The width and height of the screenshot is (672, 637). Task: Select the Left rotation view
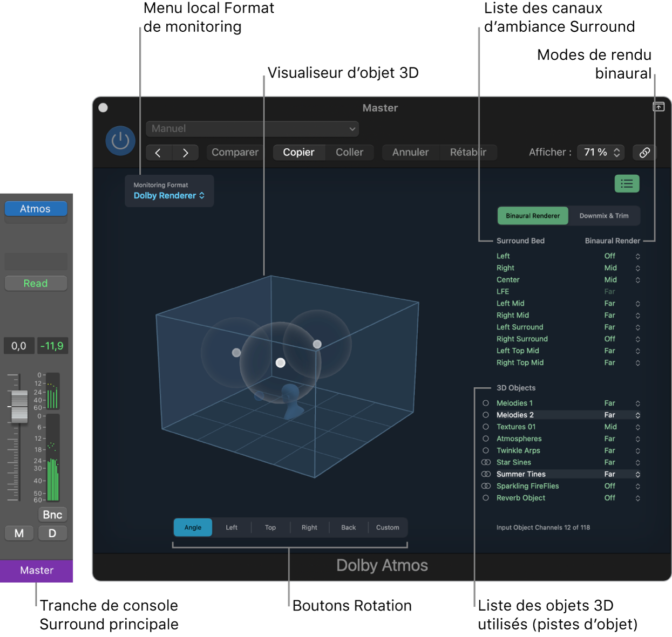[232, 528]
